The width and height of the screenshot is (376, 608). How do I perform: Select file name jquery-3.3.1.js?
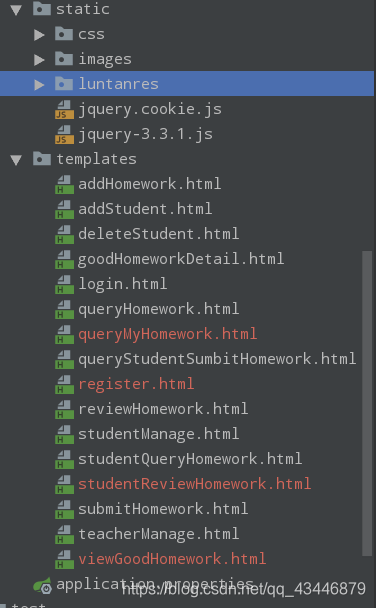coord(146,135)
